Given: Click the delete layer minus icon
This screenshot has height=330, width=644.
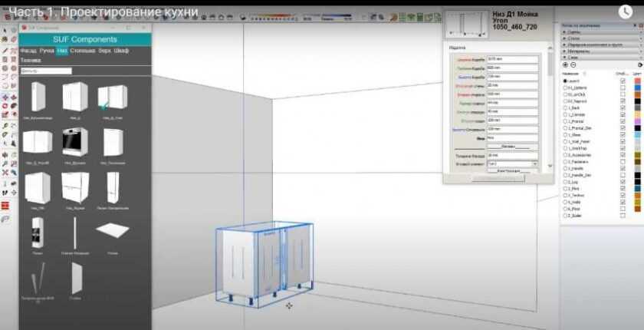Looking at the screenshot, I should tap(573, 65).
